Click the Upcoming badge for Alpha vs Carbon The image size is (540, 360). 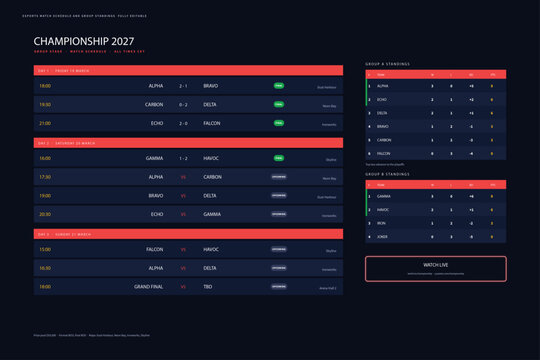coord(279,177)
